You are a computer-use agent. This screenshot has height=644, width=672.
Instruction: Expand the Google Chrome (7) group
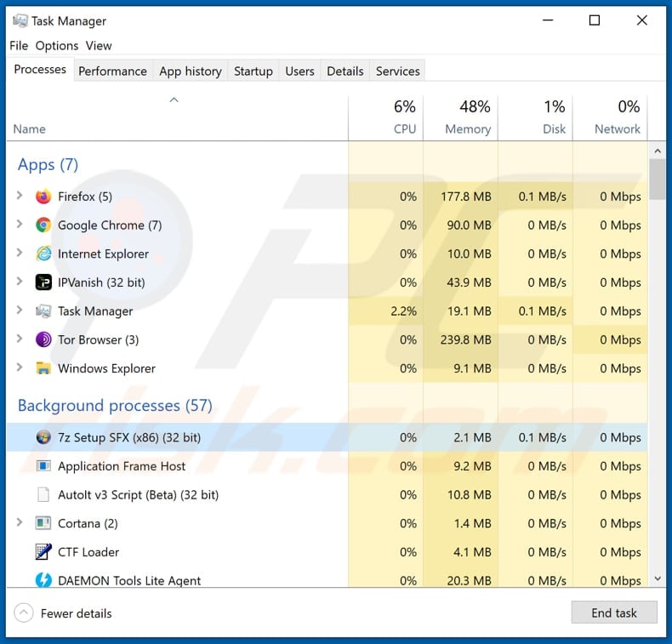[20, 224]
